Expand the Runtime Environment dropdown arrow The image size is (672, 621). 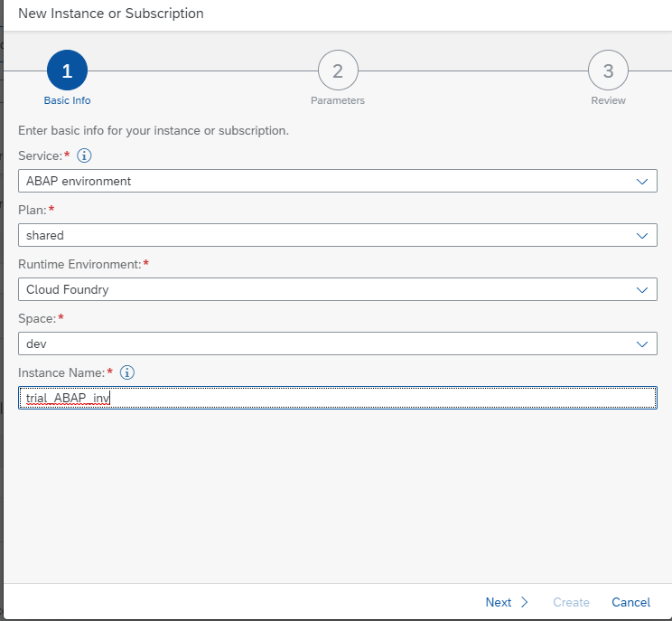pos(642,290)
